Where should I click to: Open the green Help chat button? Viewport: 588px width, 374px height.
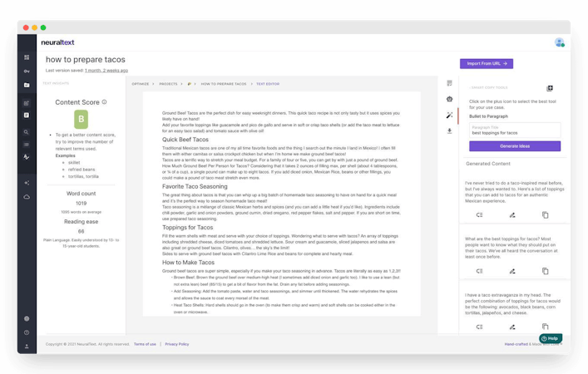point(551,338)
